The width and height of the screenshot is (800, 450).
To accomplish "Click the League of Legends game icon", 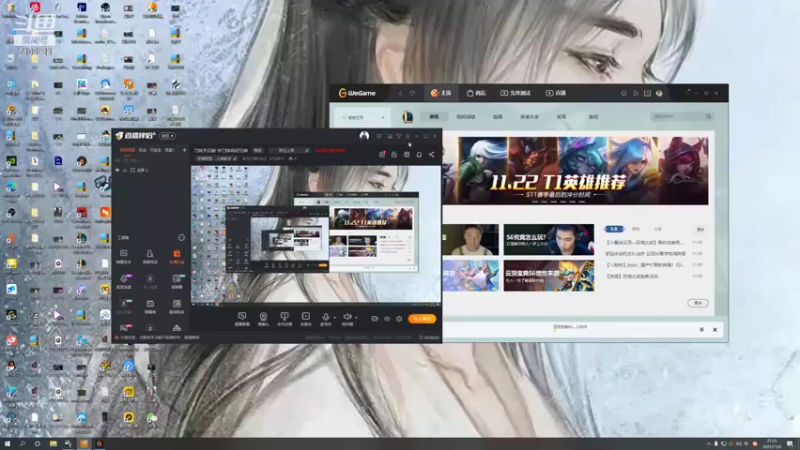I will [x=407, y=117].
